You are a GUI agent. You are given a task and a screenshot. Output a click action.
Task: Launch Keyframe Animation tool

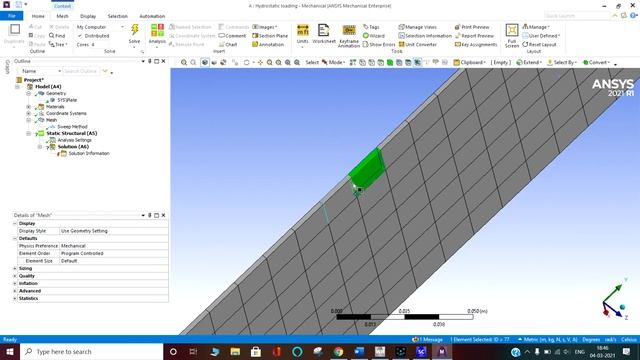pyautogui.click(x=349, y=36)
